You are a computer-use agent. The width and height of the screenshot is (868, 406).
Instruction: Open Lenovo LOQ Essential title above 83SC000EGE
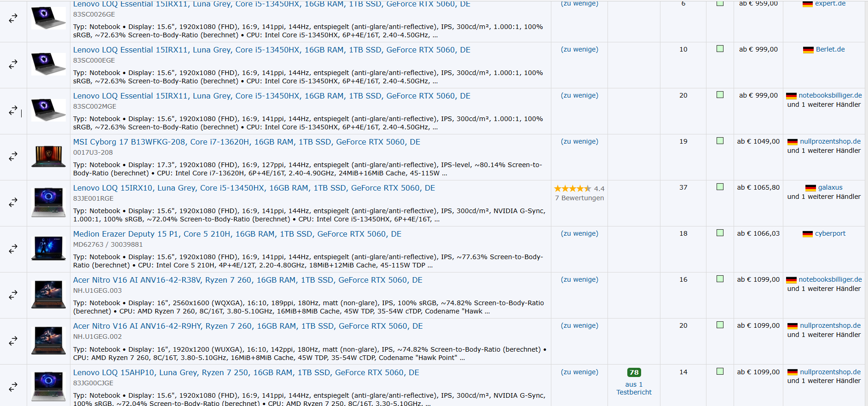pos(272,50)
